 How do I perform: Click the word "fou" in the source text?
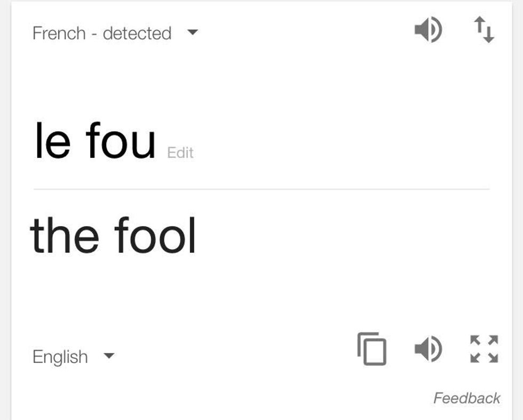click(x=121, y=141)
